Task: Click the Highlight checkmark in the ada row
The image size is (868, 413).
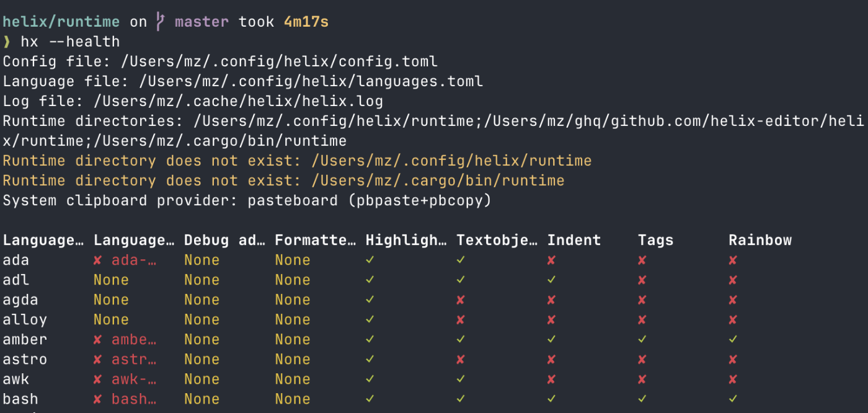Action: point(370,260)
